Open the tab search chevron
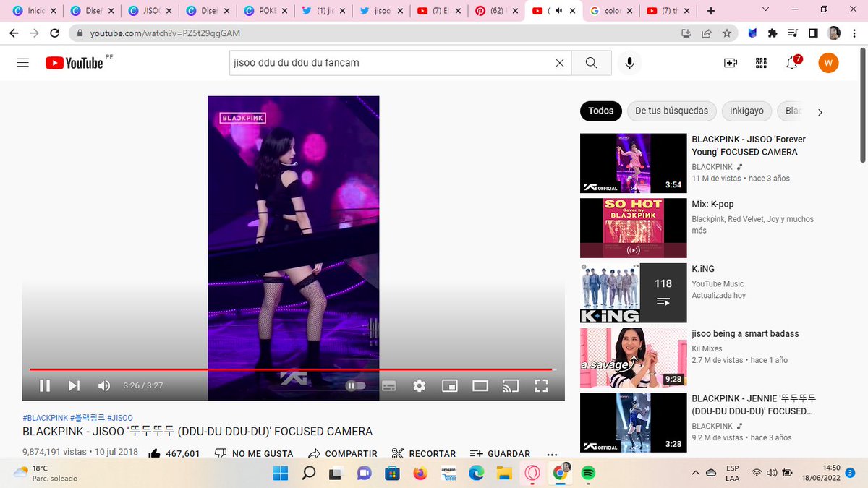This screenshot has height=488, width=868. pos(767,9)
